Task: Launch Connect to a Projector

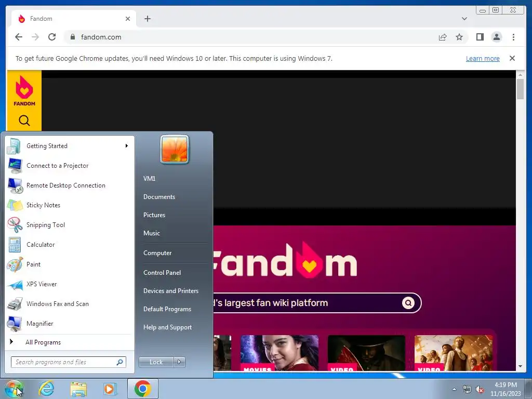Action: 70,166
